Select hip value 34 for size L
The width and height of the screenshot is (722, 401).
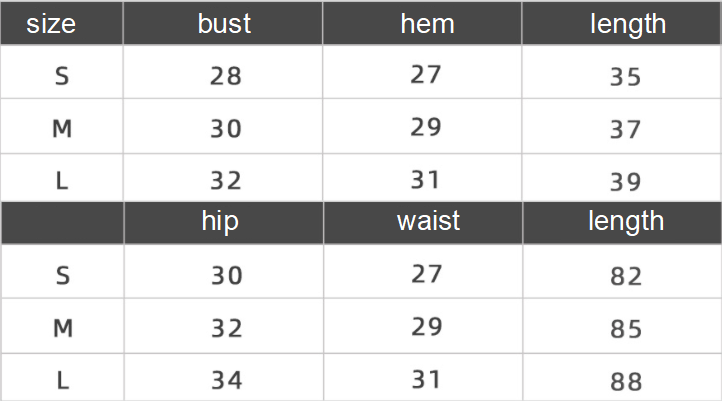click(227, 380)
